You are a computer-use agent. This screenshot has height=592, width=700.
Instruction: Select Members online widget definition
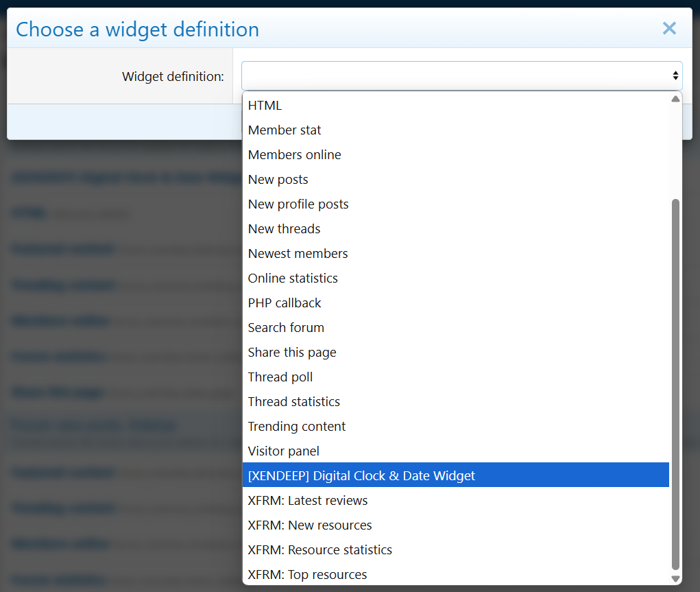tap(294, 155)
